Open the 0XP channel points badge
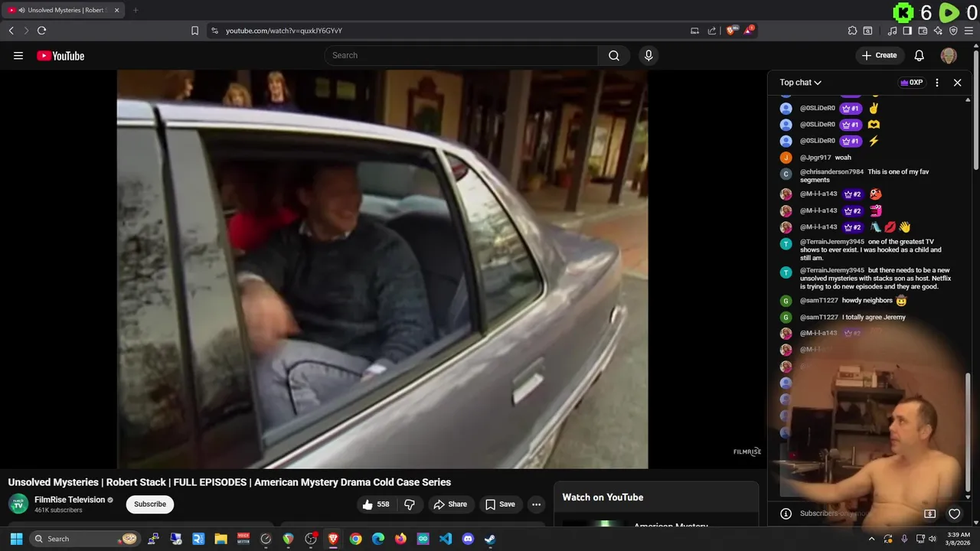980x551 pixels. pyautogui.click(x=912, y=83)
